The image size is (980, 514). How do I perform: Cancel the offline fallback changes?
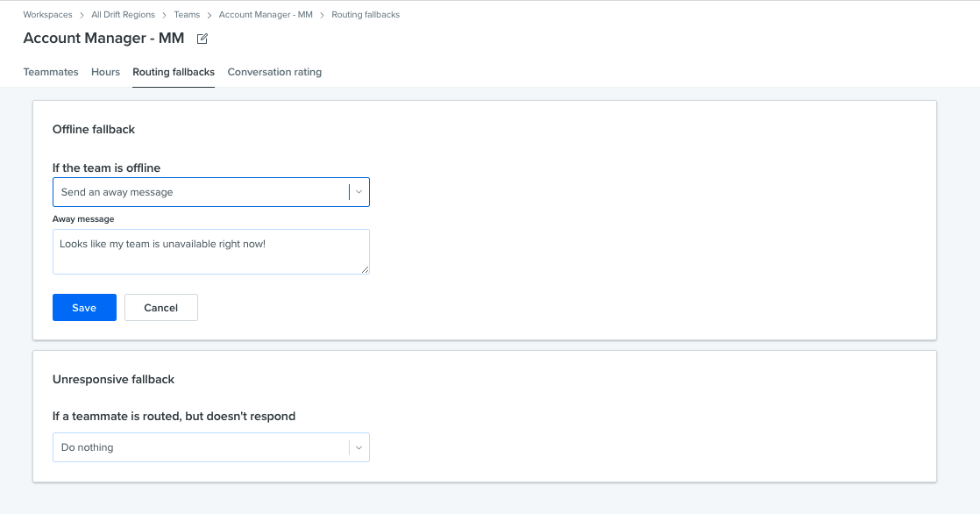click(161, 308)
